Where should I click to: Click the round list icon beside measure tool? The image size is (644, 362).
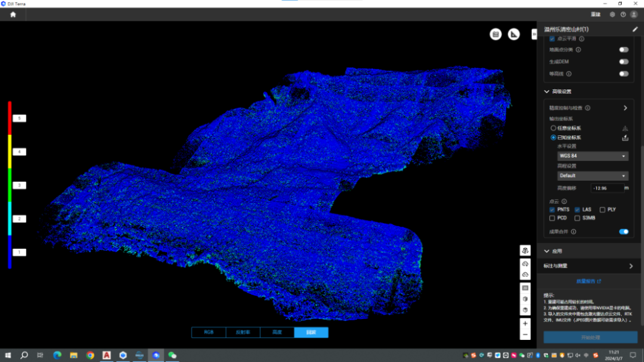(496, 34)
